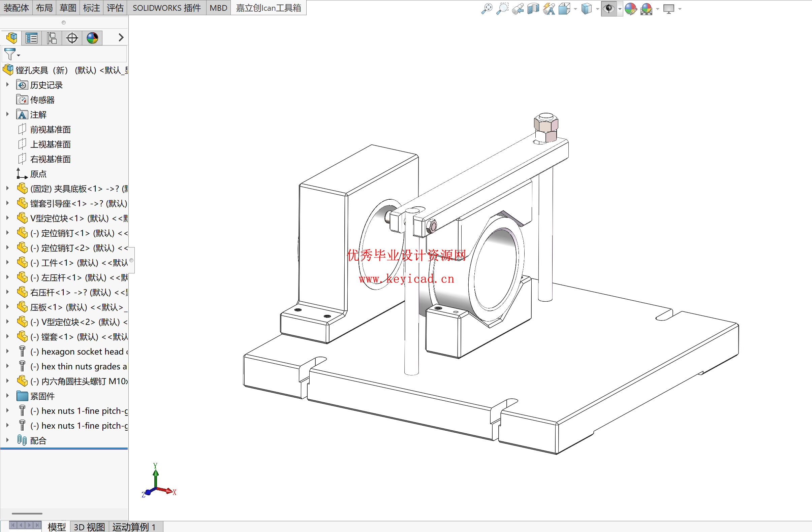Screen dimensions: 812x532
Task: Open the 评估 ribbon tab
Action: click(115, 7)
